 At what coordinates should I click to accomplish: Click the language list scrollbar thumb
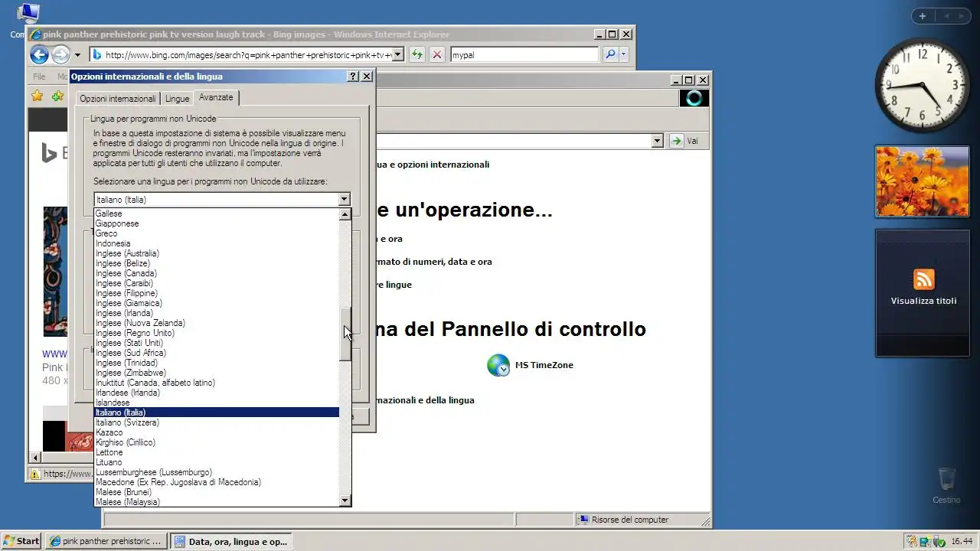coord(345,334)
